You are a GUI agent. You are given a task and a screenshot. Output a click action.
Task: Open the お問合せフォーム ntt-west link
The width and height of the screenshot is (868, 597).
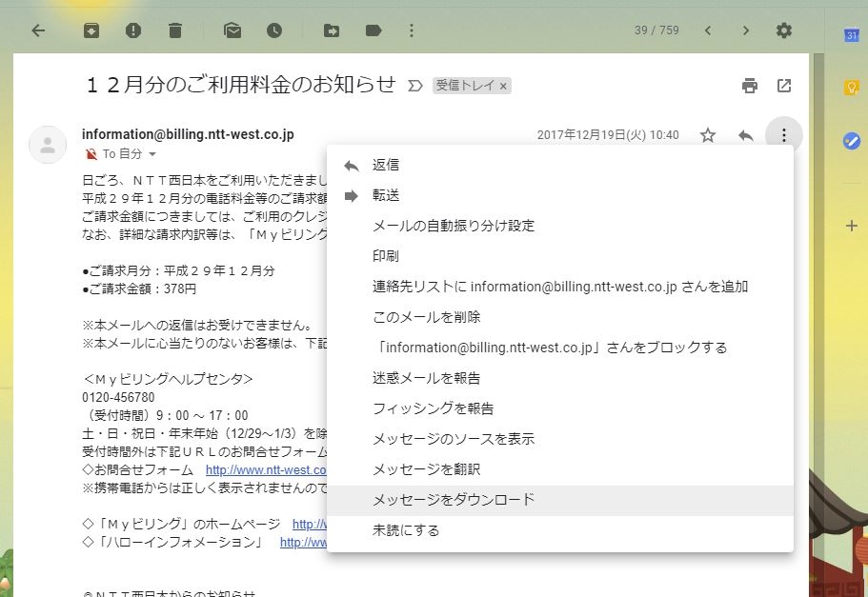click(266, 470)
